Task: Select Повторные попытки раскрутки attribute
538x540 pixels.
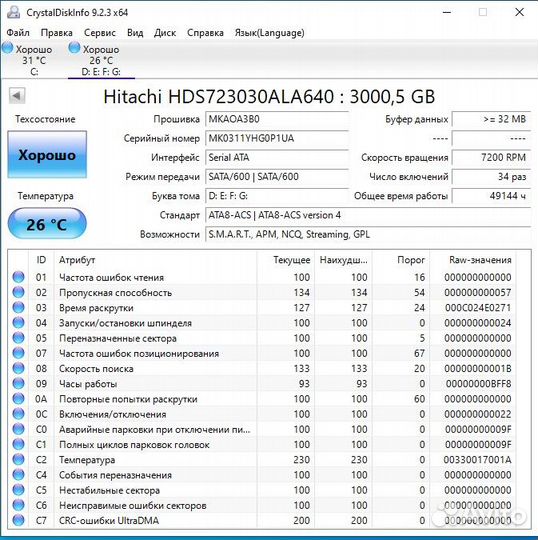Action: click(128, 399)
